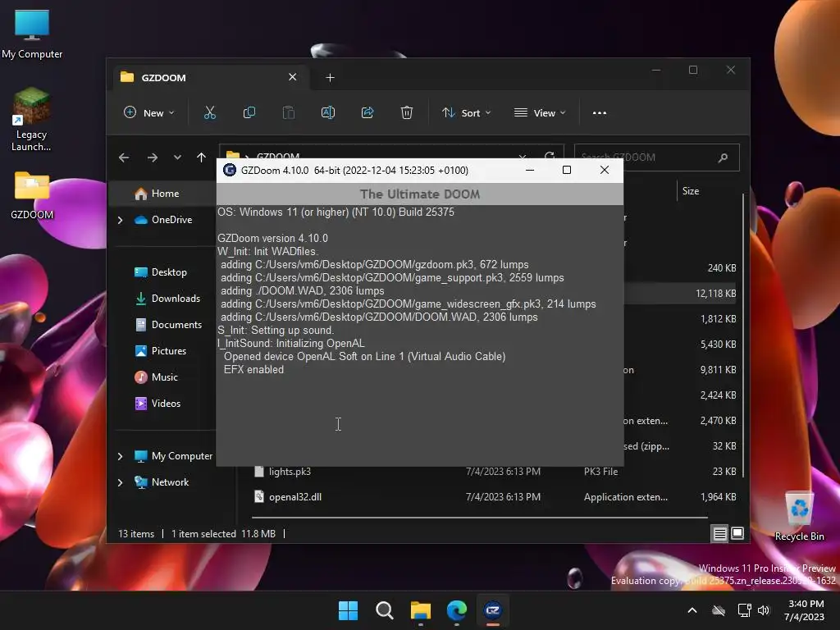The height and width of the screenshot is (630, 840).
Task: Select the Recycle Bin desktop icon
Action: (x=799, y=516)
